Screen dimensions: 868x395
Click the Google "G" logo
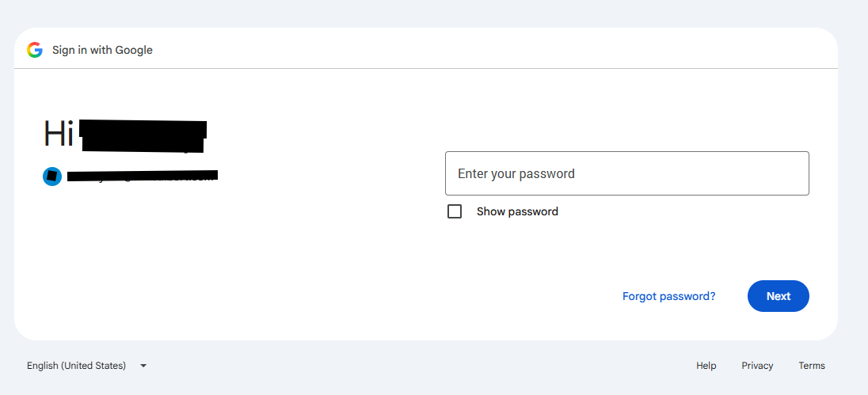(x=35, y=50)
